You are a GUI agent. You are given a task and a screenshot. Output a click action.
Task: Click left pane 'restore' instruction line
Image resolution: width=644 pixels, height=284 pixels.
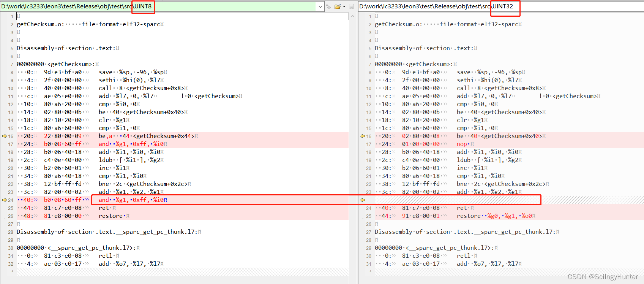(x=114, y=216)
